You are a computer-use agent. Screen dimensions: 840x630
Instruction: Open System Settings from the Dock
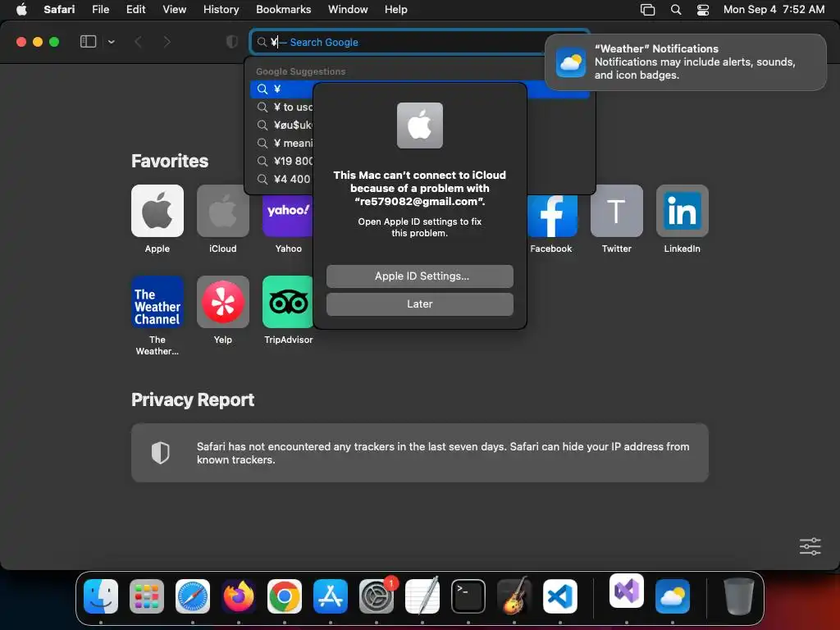pyautogui.click(x=376, y=596)
